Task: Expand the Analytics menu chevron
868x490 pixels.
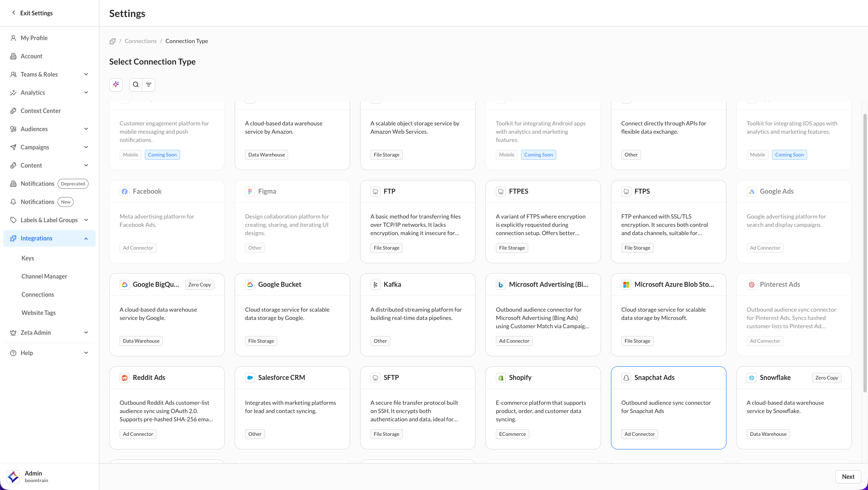Action: [86, 92]
